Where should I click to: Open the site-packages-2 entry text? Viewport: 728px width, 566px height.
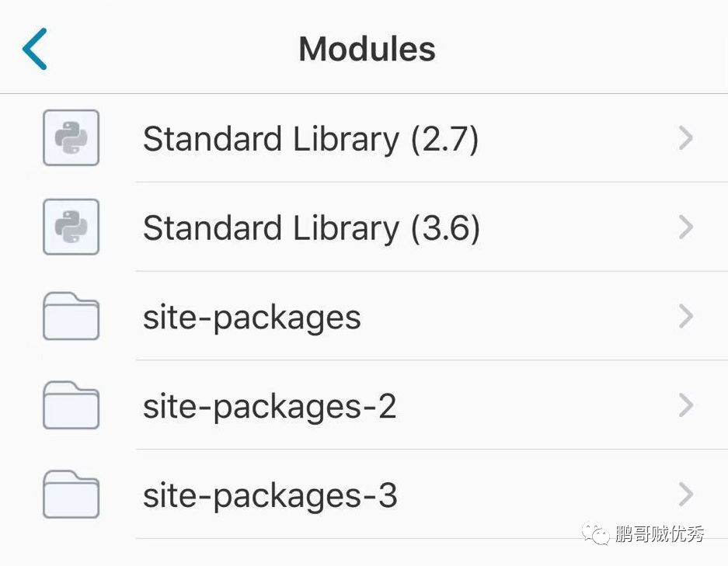(270, 407)
